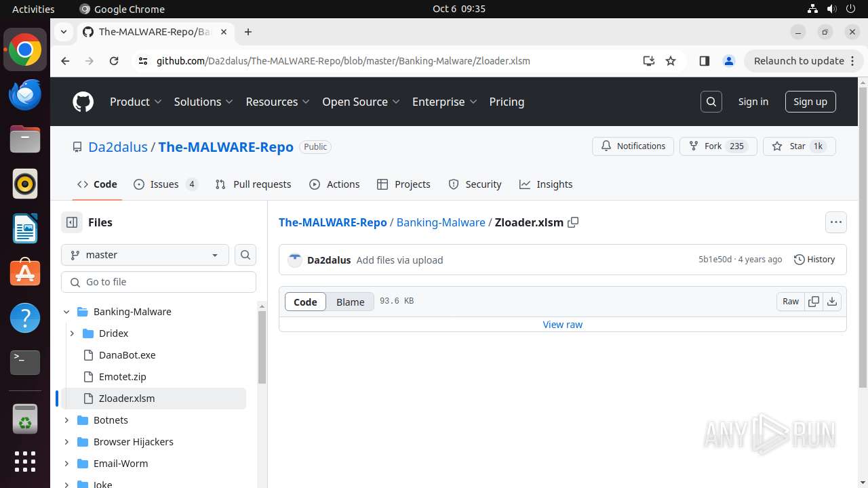The image size is (868, 488).
Task: Expand Enterprise navigation menu
Action: 445,102
